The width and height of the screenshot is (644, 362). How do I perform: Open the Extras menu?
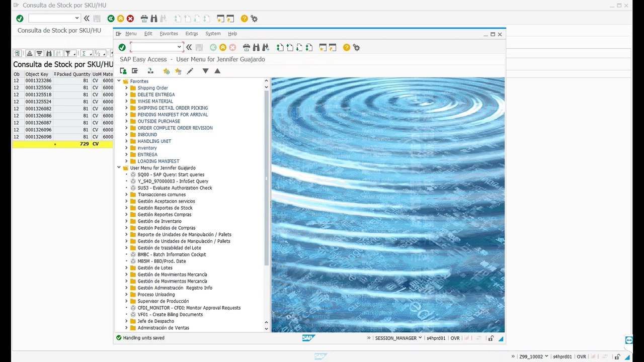point(192,34)
